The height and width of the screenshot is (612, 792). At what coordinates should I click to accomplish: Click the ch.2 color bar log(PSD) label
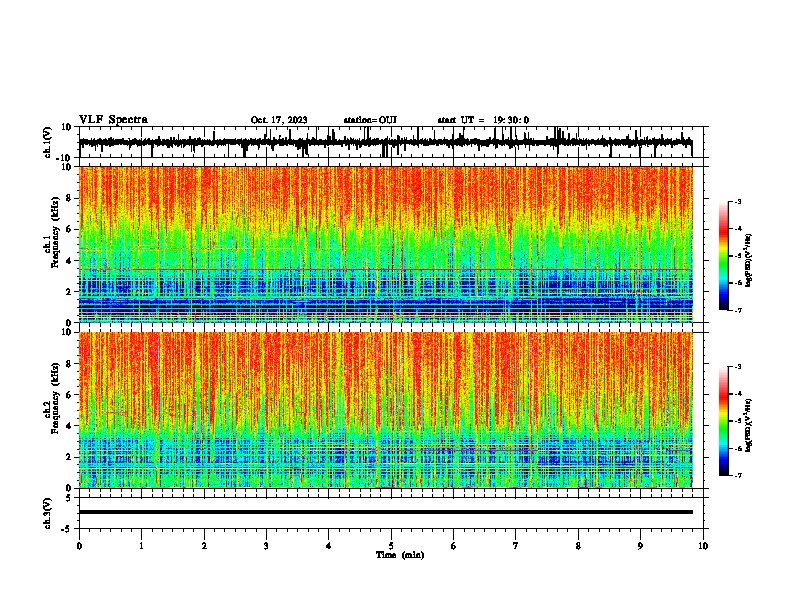point(749,425)
